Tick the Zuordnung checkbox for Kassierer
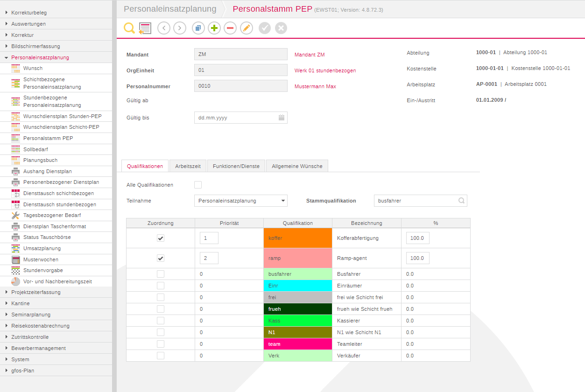The width and height of the screenshot is (585, 392). click(161, 321)
